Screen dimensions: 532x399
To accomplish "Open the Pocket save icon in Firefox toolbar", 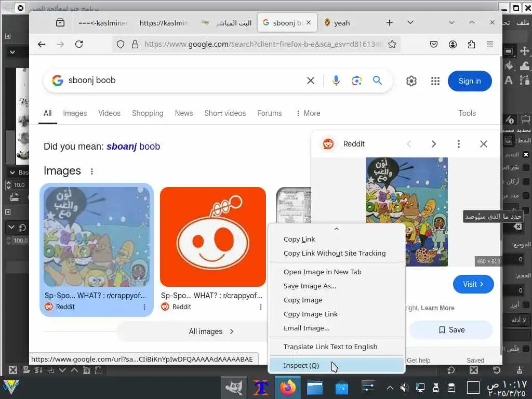I will [434, 44].
